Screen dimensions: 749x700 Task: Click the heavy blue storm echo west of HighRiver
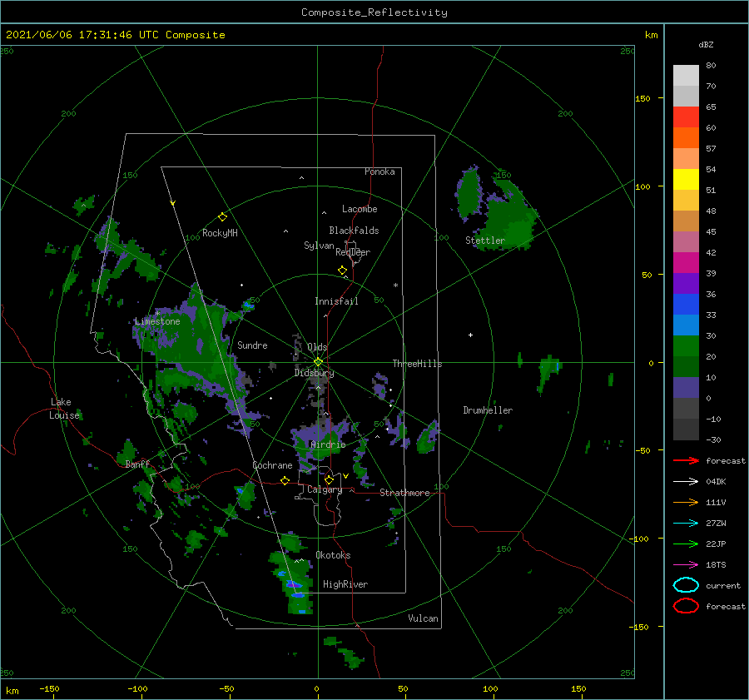click(x=295, y=584)
